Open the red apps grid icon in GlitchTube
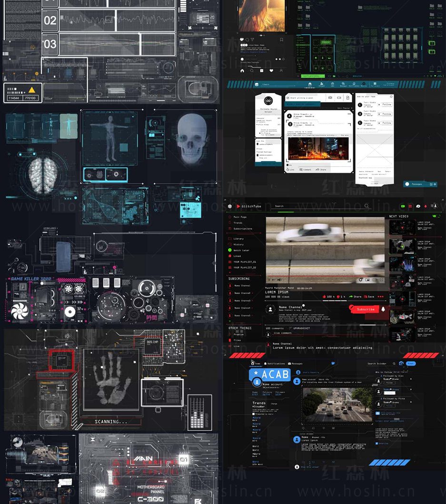 410,206
